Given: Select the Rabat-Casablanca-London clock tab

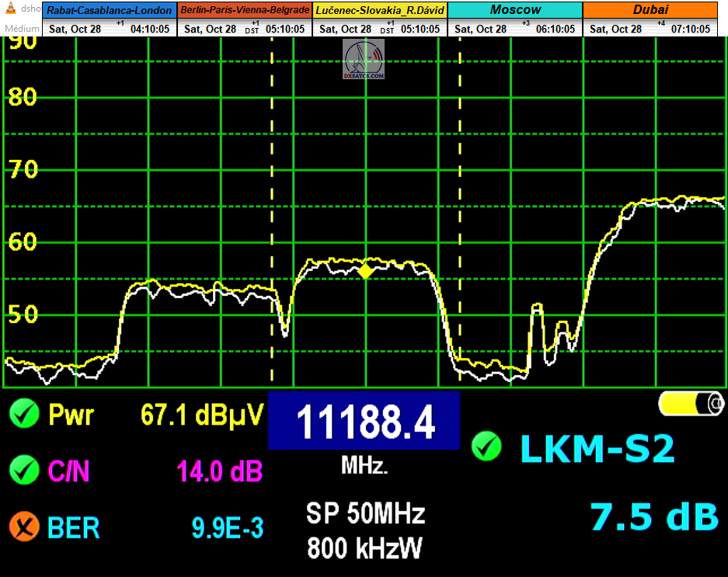Looking at the screenshot, I should click(x=110, y=11).
